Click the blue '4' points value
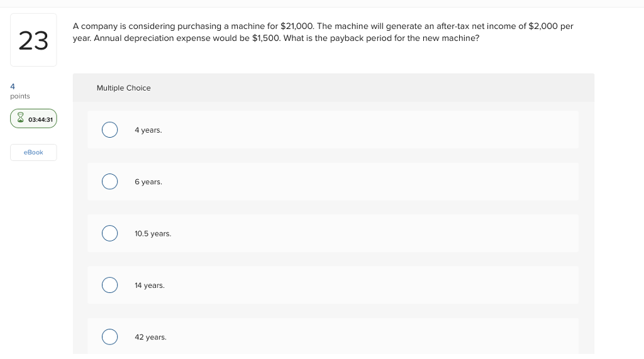The height and width of the screenshot is (359, 644). pos(13,86)
